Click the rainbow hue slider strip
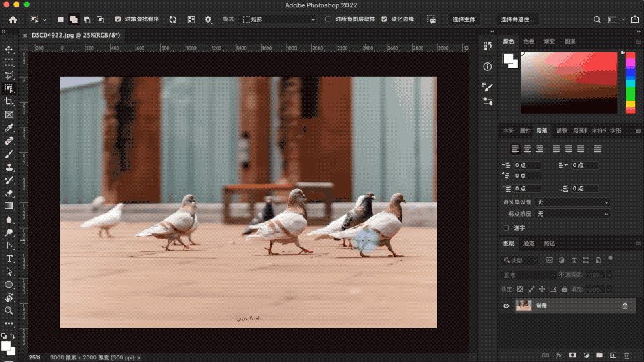This screenshot has height=362, width=644. [x=631, y=84]
